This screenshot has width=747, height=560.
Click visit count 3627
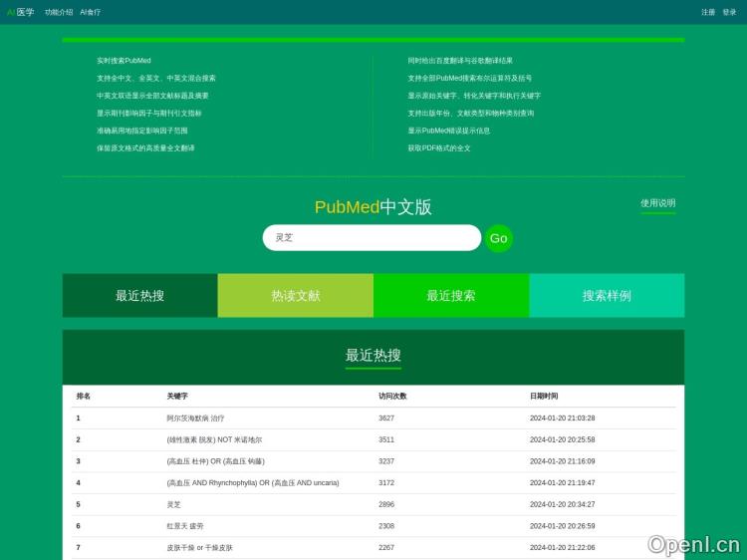tap(386, 418)
